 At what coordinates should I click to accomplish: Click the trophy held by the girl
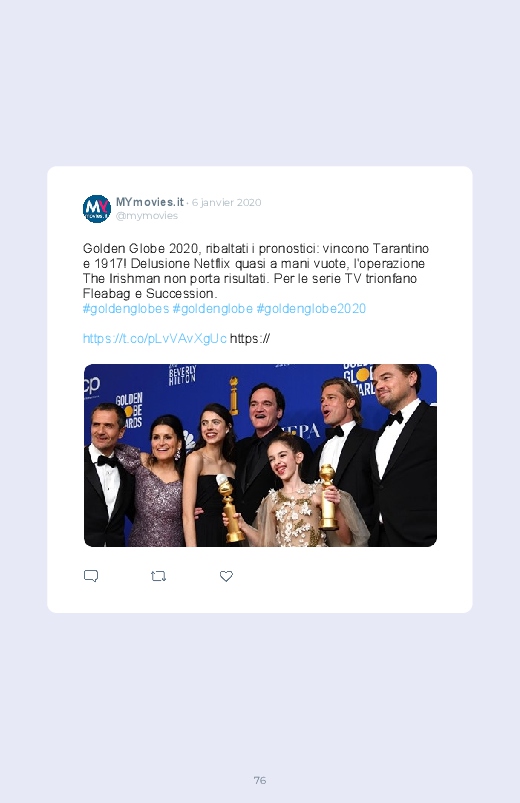click(x=328, y=497)
